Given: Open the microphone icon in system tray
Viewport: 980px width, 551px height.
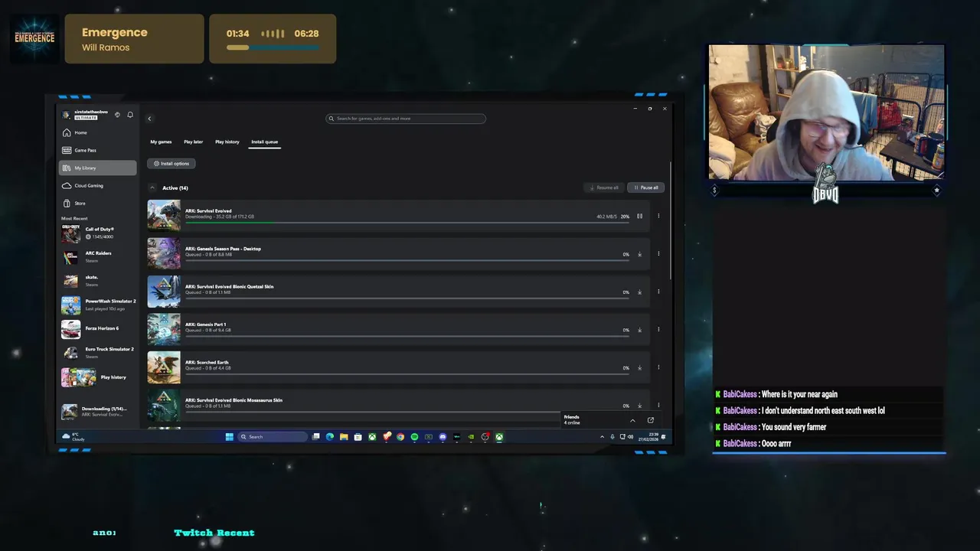Looking at the screenshot, I should click(612, 437).
